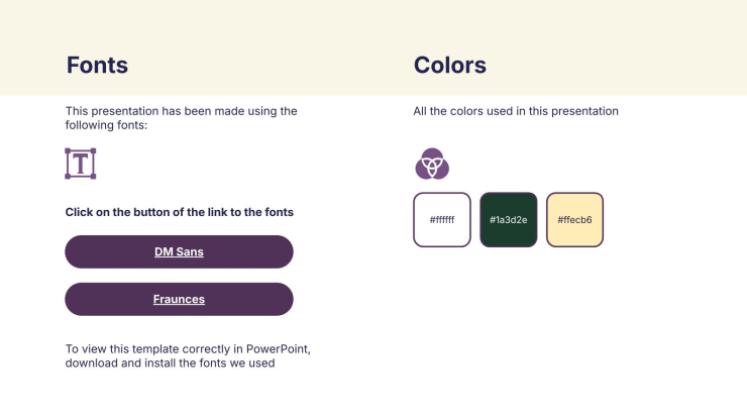The height and width of the screenshot is (420, 747).
Task: Click "All the colors used" description text
Action: pyautogui.click(x=515, y=111)
